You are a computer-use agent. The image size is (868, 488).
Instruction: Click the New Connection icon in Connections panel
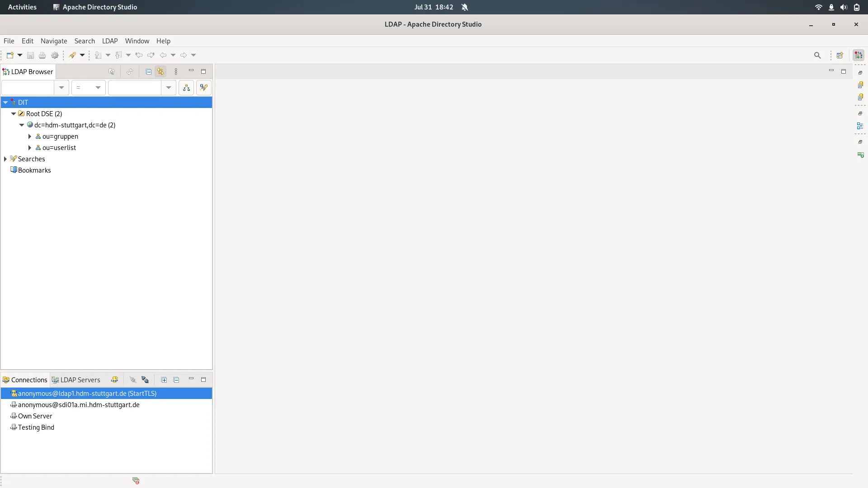[115, 380]
